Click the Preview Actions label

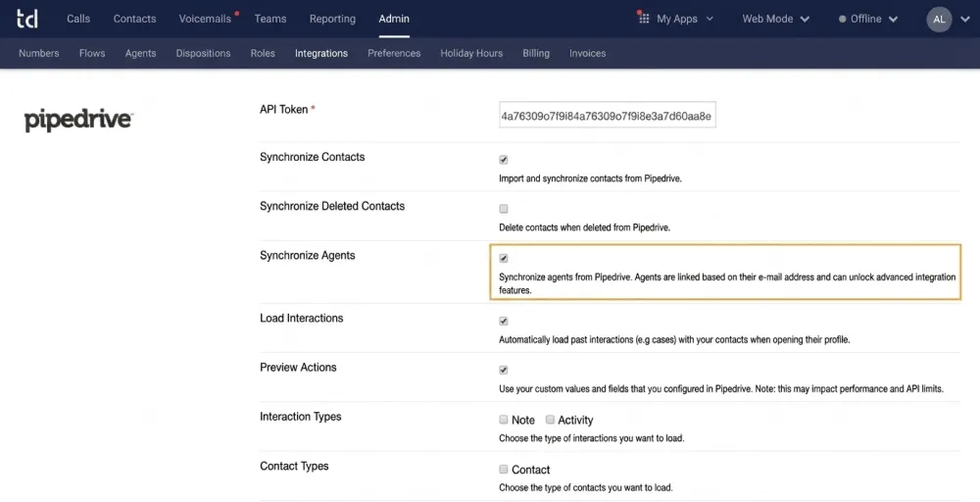(298, 368)
